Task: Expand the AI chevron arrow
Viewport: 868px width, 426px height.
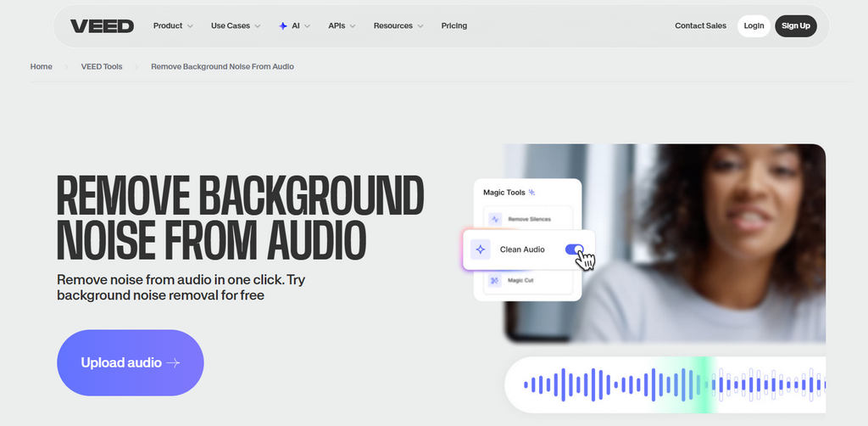Action: click(307, 26)
